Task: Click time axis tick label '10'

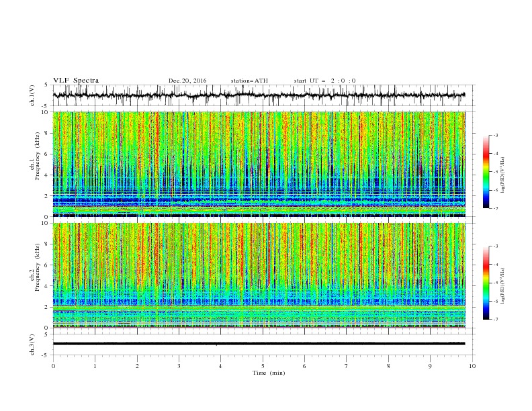Action: tap(472, 366)
